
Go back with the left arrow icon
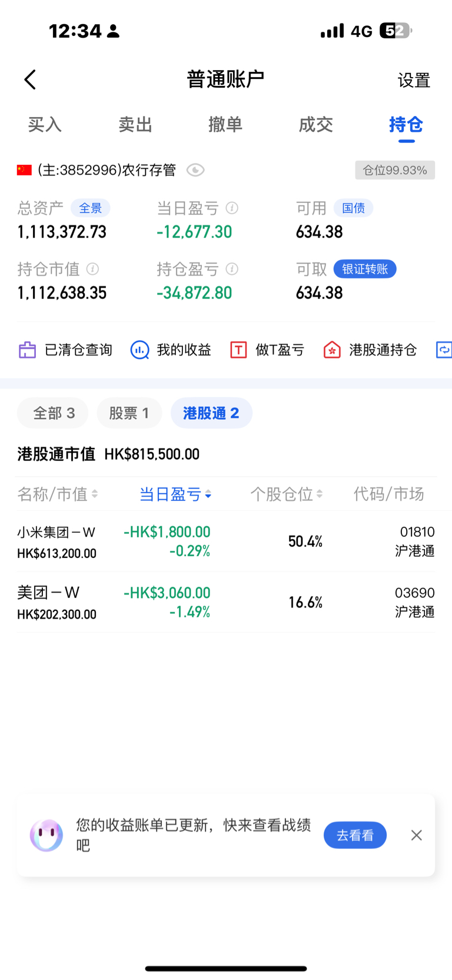click(30, 79)
